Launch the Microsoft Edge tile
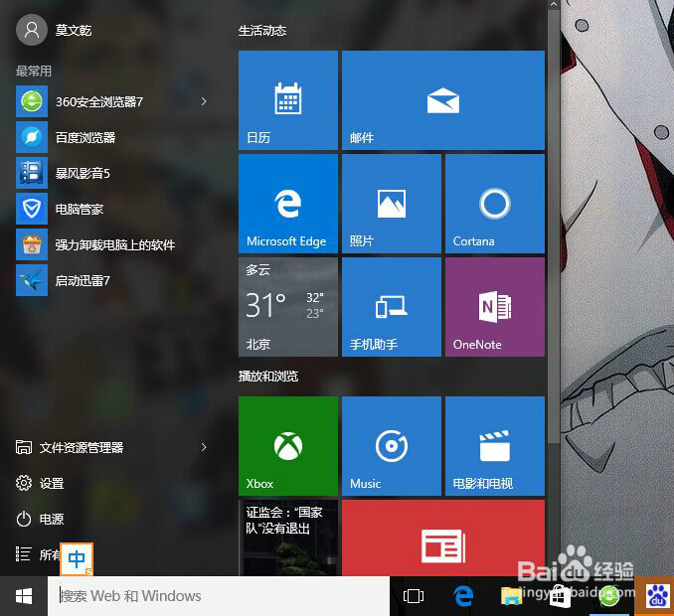Viewport: 674px width, 616px height. 288,204
